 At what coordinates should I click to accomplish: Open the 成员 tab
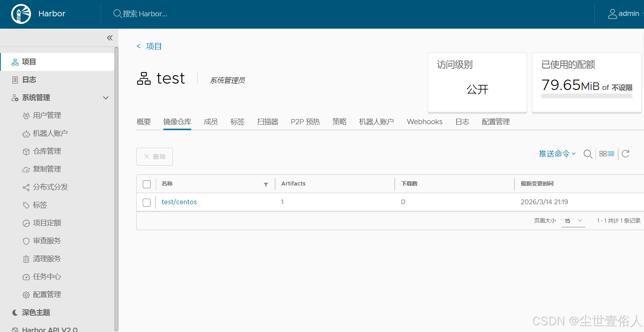(x=211, y=122)
